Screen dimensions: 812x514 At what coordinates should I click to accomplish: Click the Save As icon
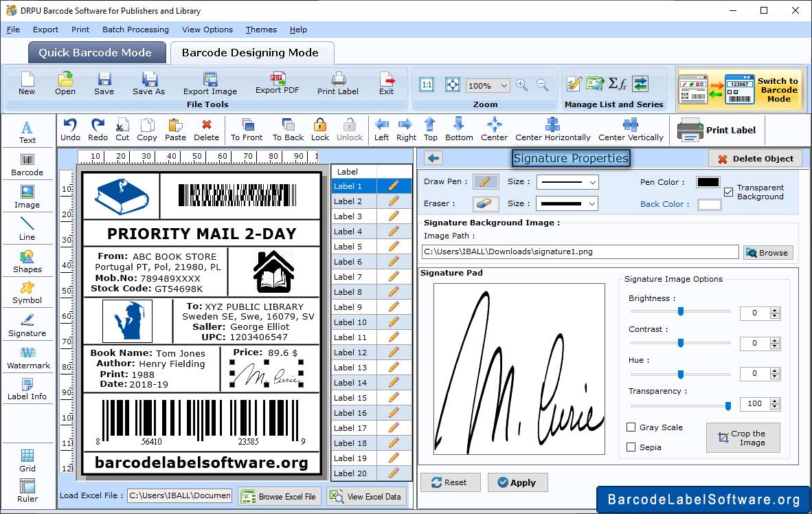(x=148, y=84)
